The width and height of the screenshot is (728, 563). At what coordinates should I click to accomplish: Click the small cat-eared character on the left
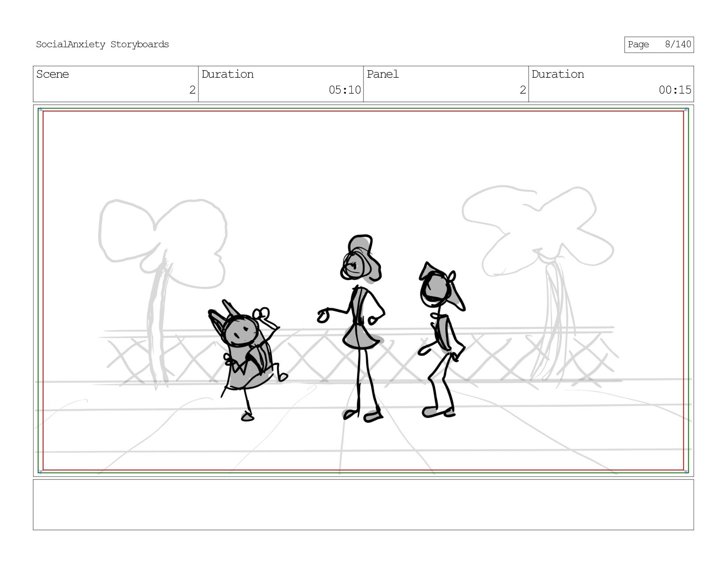pos(247,360)
